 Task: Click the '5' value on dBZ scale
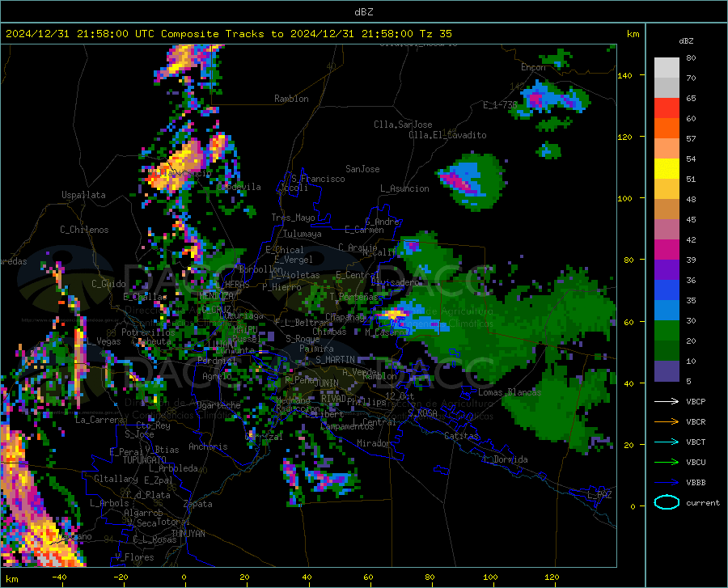tap(688, 382)
